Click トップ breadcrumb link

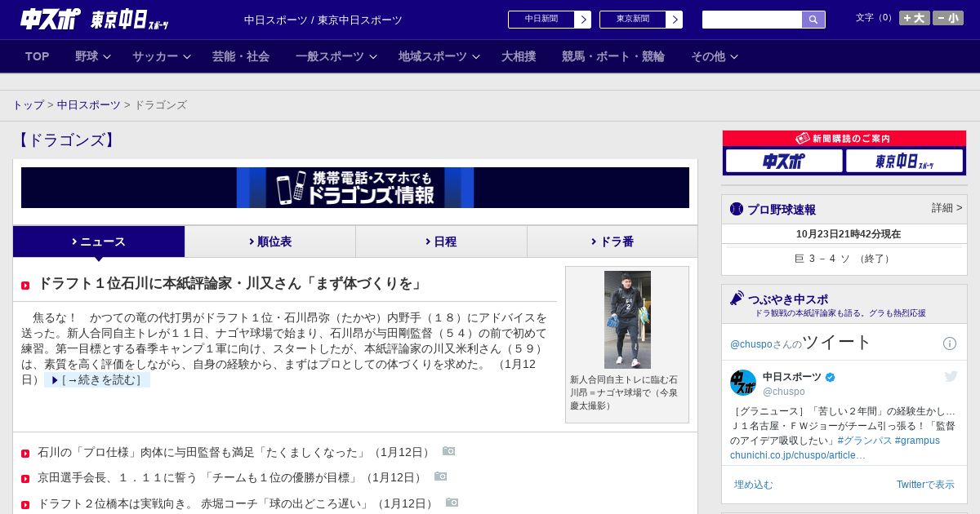[28, 105]
